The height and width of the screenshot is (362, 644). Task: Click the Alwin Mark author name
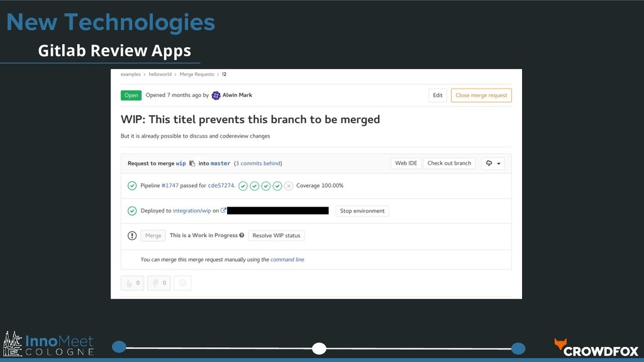[x=237, y=95]
